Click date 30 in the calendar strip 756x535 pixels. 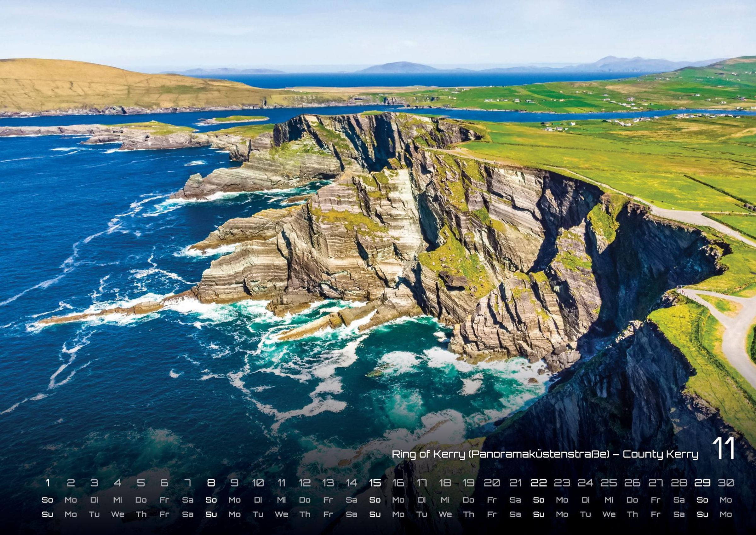pyautogui.click(x=725, y=483)
